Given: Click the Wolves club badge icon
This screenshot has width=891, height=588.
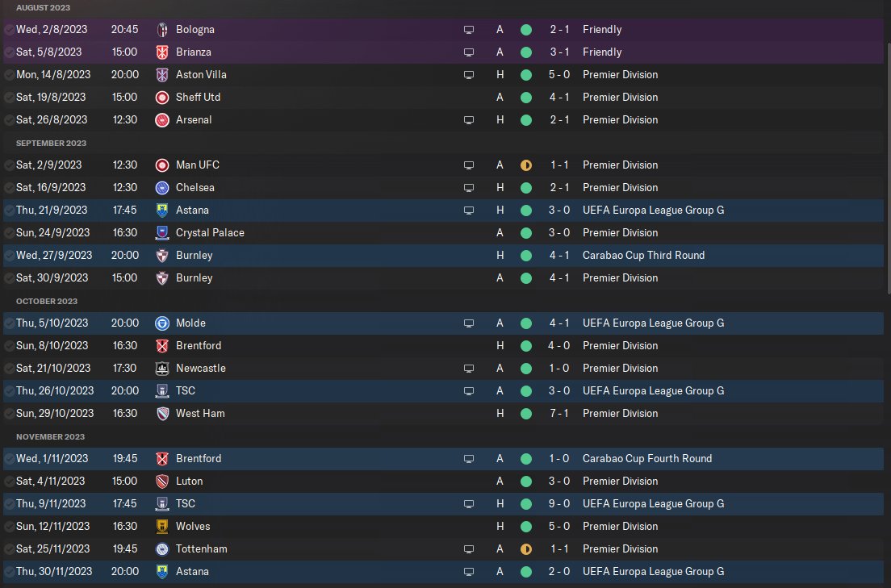Looking at the screenshot, I should pos(161,526).
